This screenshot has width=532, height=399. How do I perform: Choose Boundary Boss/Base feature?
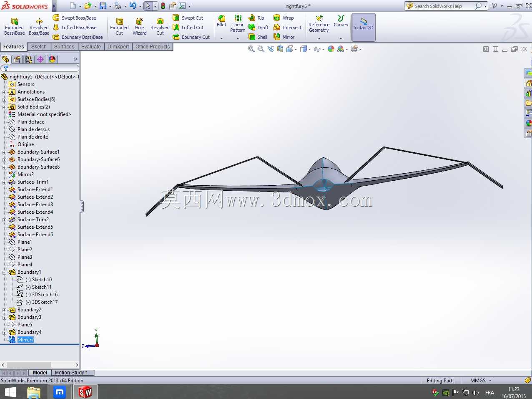[x=78, y=37]
